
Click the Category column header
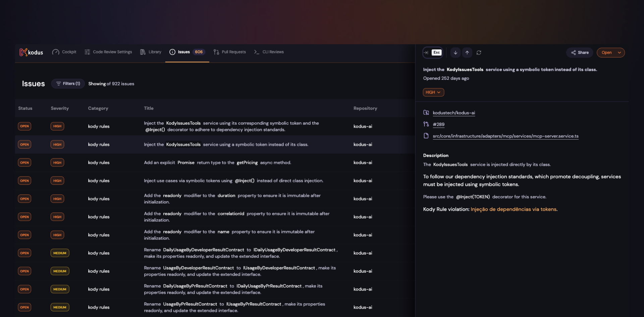point(98,108)
